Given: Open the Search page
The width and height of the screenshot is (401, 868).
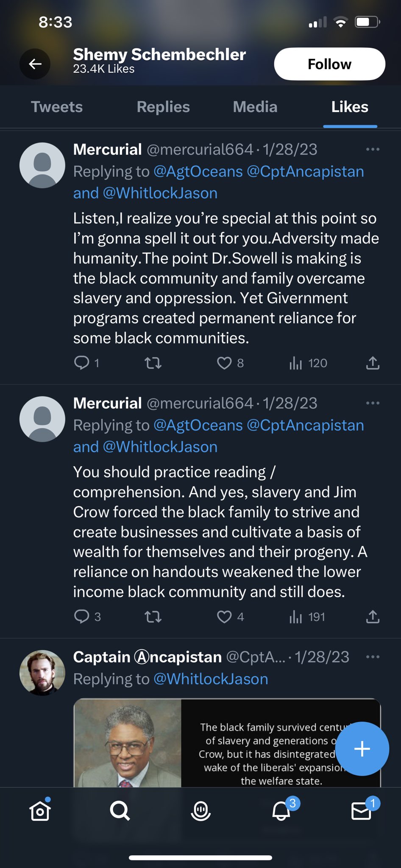Looking at the screenshot, I should (120, 811).
